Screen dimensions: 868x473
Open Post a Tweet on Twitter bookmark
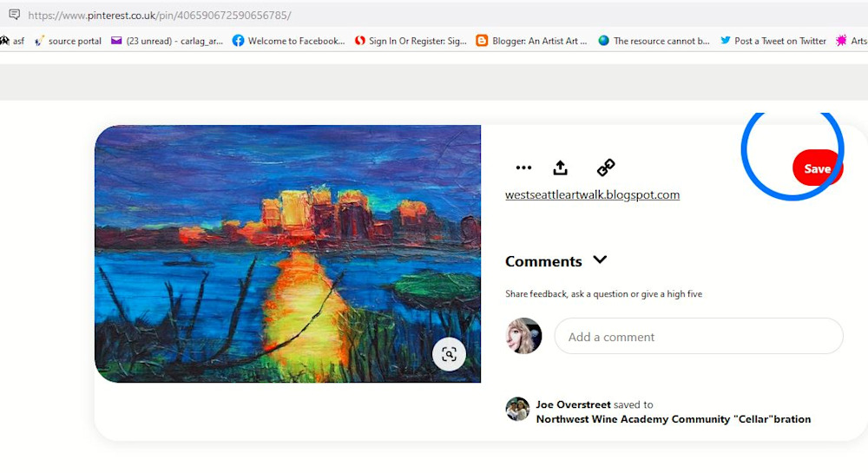pos(773,41)
